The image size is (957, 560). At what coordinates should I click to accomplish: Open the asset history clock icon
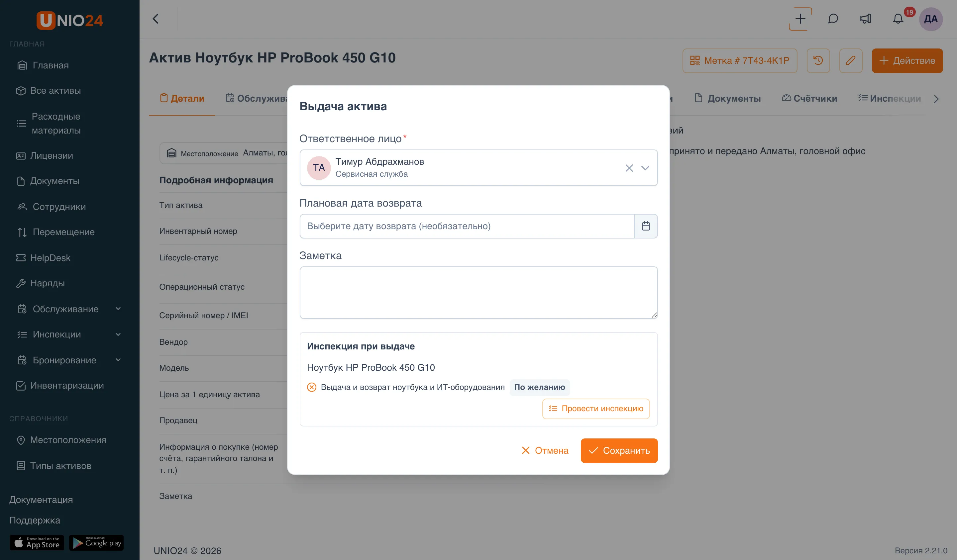(818, 60)
